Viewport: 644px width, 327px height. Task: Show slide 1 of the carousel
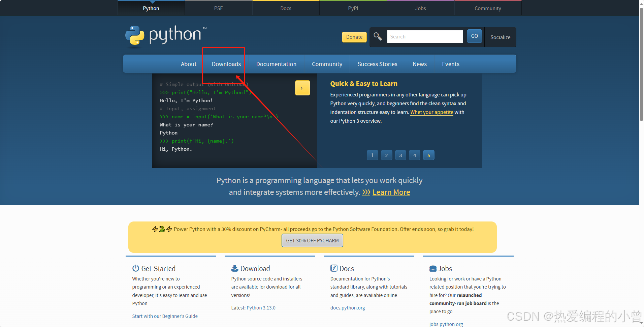click(x=372, y=155)
